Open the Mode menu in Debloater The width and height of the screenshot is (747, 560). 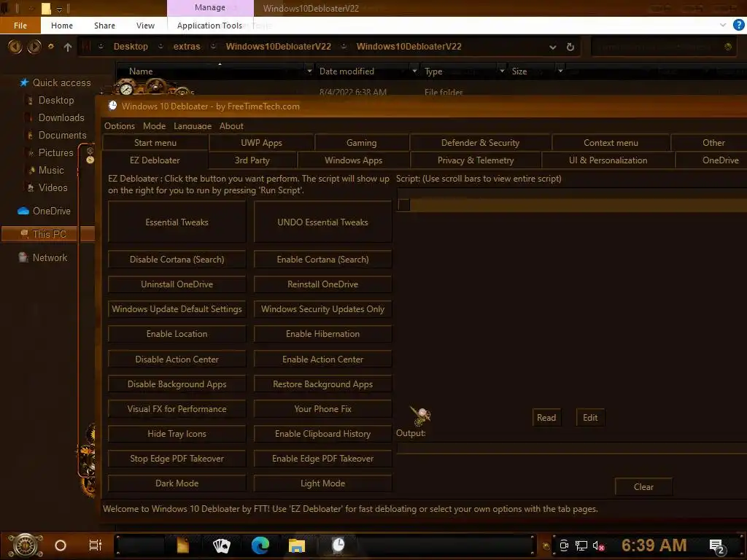(x=155, y=126)
